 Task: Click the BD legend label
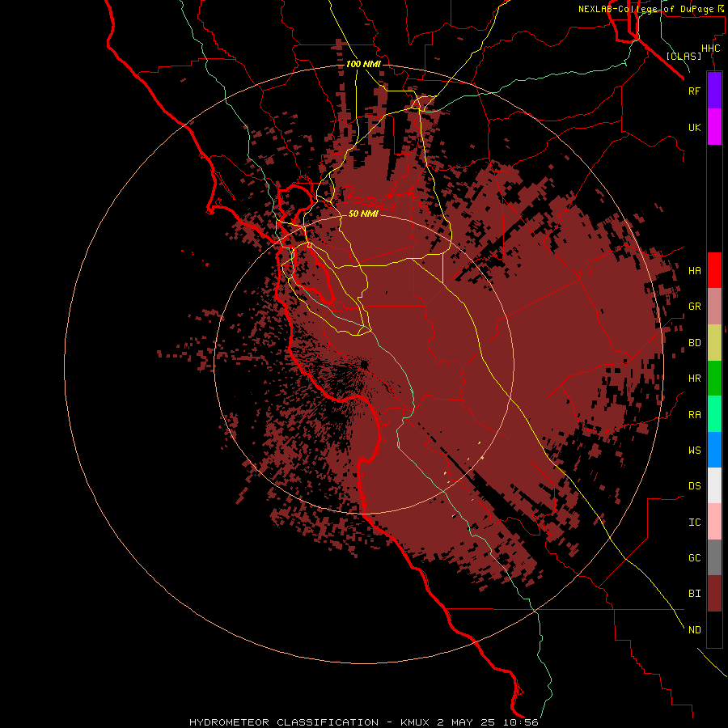tap(694, 343)
